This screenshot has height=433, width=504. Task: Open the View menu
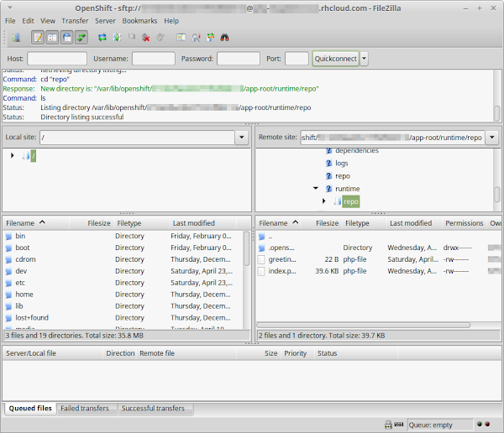(48, 21)
